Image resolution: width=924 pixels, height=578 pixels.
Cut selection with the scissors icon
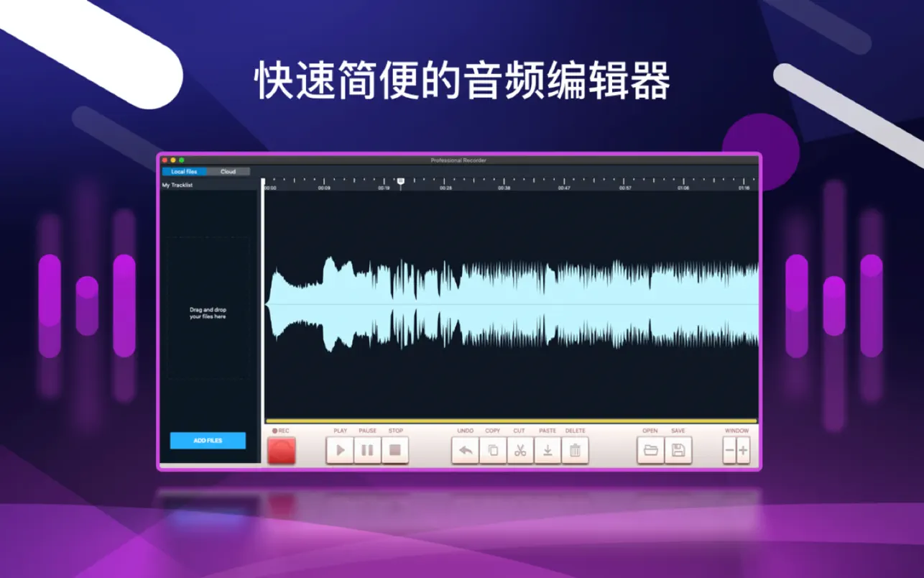click(x=520, y=451)
